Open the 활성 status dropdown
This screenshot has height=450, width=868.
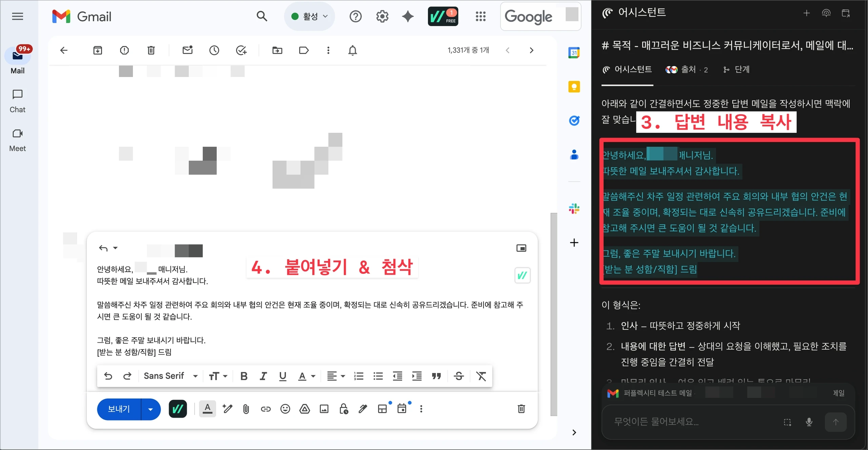click(310, 16)
